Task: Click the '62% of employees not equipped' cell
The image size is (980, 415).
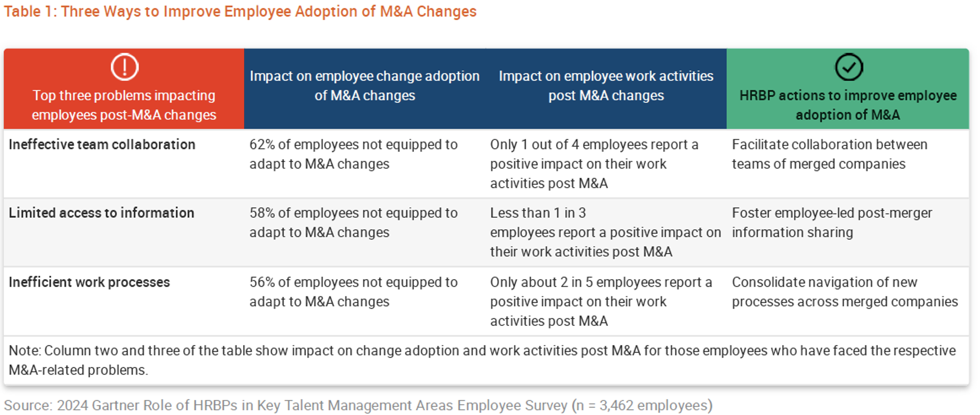Action: point(353,154)
